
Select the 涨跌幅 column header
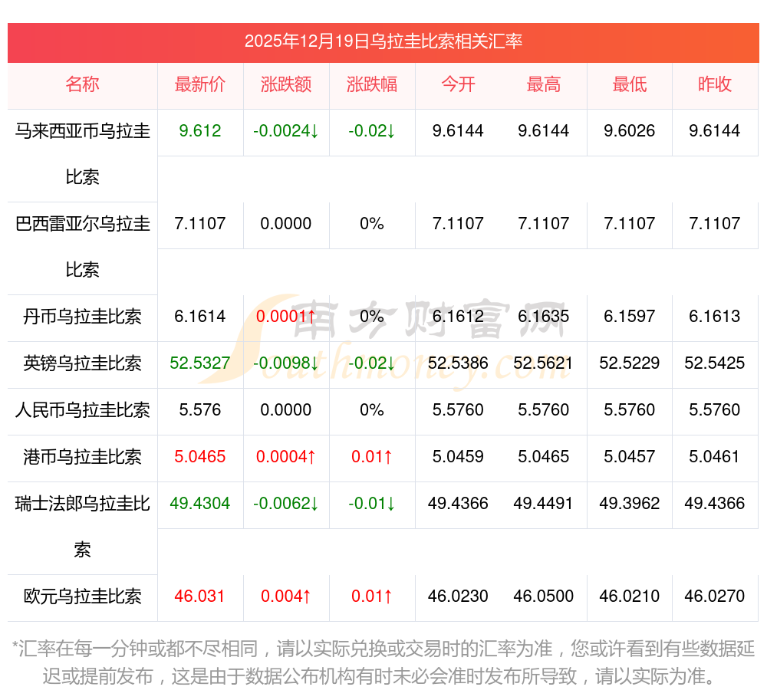[x=372, y=84]
